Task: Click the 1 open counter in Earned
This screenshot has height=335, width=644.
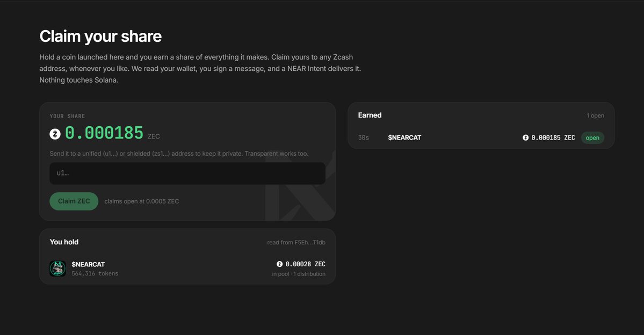Action: [x=595, y=116]
